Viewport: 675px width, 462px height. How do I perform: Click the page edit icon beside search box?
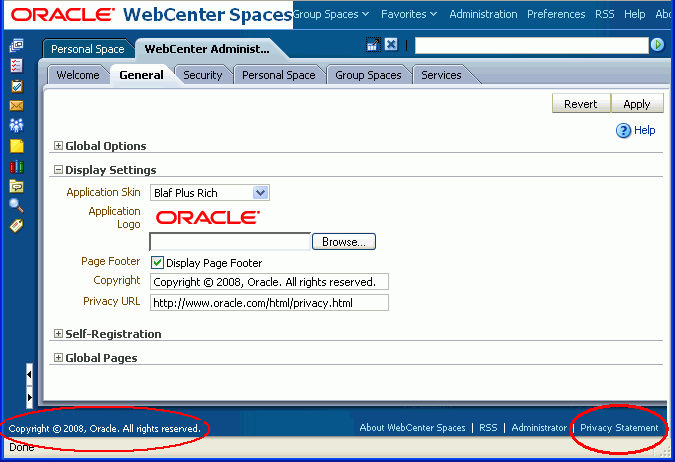[373, 45]
